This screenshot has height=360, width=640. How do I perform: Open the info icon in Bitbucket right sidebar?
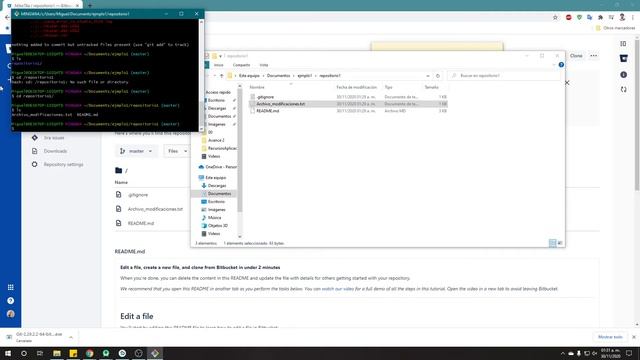point(623,75)
